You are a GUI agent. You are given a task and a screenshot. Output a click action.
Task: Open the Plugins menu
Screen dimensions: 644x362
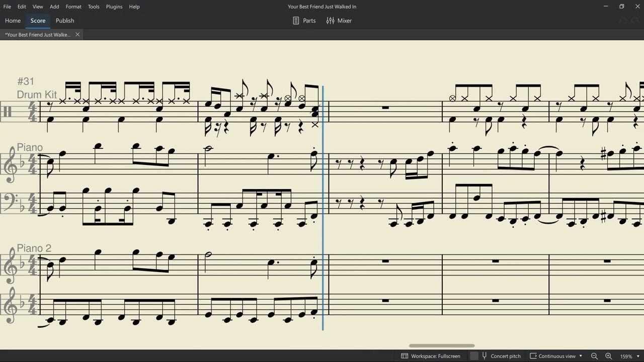[x=114, y=7]
